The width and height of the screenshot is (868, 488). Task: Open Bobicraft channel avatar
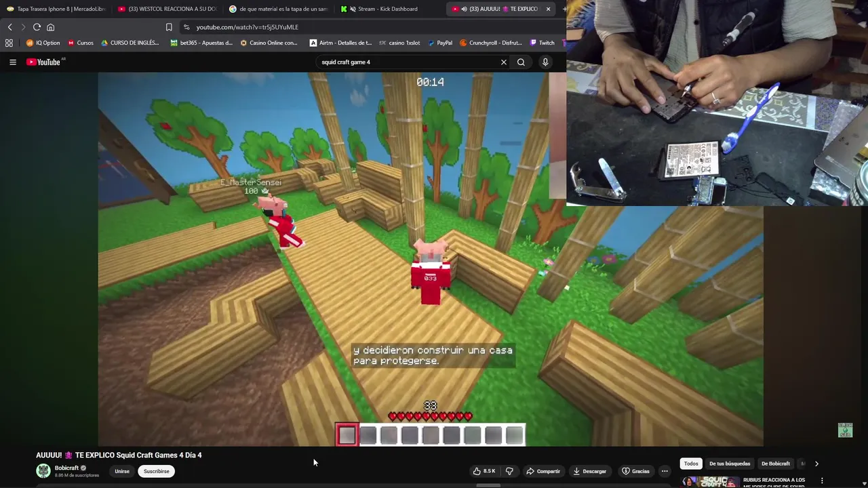tap(43, 470)
